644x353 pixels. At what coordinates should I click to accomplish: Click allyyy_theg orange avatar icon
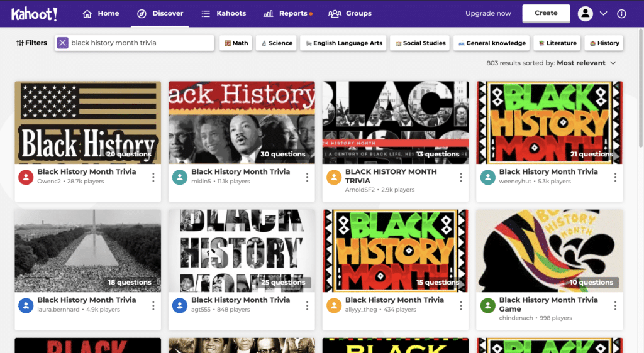click(x=334, y=306)
